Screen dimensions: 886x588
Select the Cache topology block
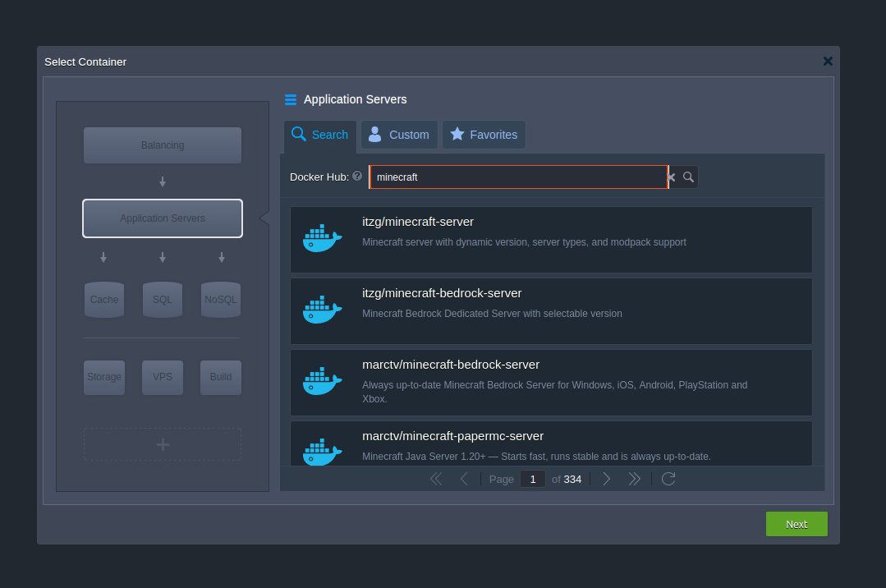pos(103,300)
